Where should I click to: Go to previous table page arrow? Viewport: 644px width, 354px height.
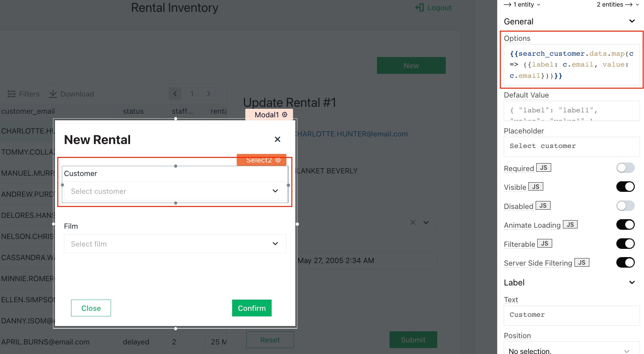175,94
